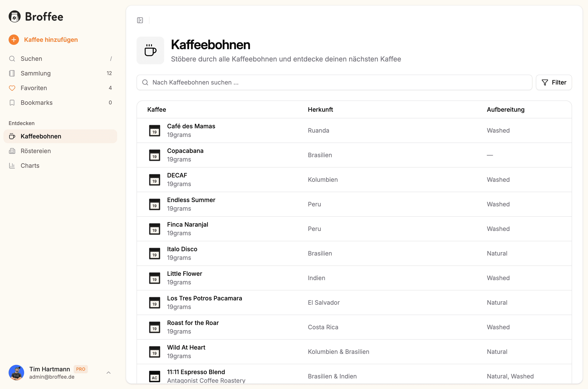This screenshot has width=588, height=389.
Task: Click the Natural, Washed processing cell
Action: 510,376
